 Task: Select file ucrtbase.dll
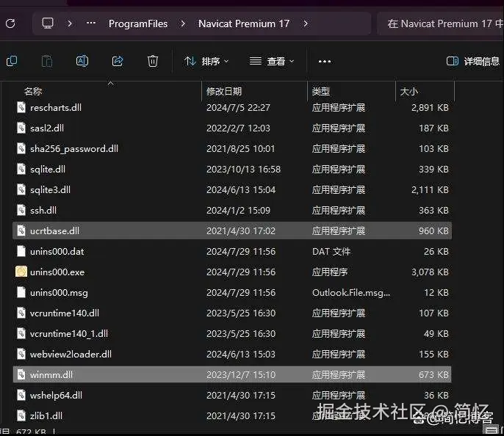[232, 230]
